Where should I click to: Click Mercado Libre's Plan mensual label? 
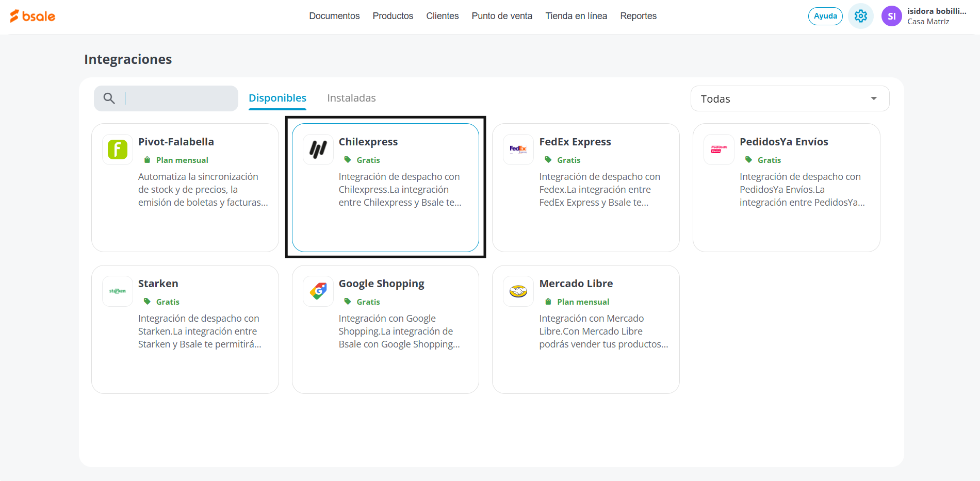tap(583, 302)
